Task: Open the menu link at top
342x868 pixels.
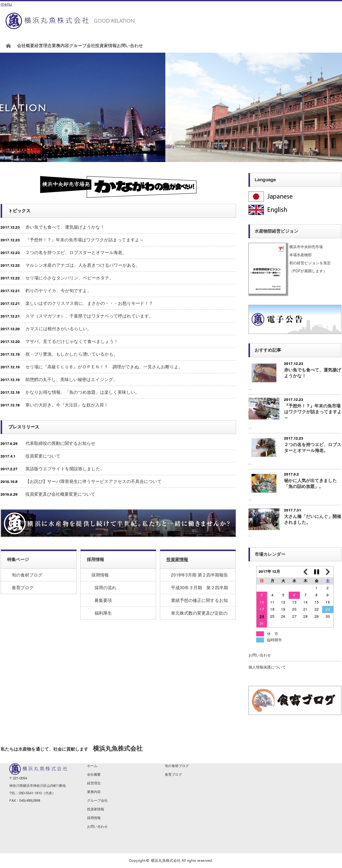Action: (6, 4)
